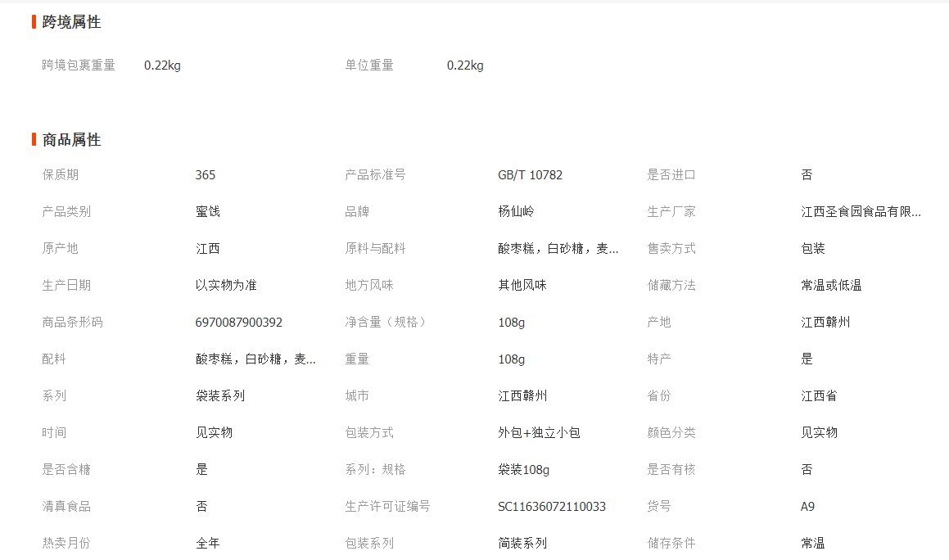Click the 跨境属性 section heading

tap(71, 22)
